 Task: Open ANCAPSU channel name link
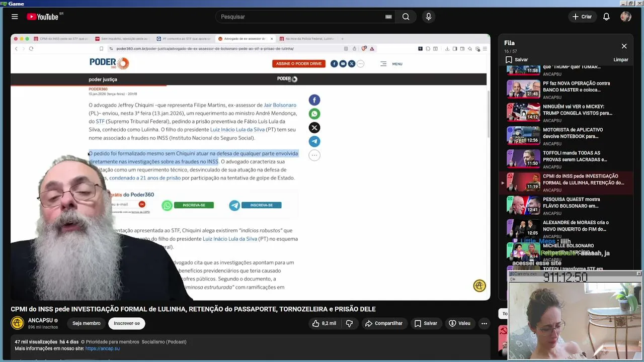tap(40, 320)
